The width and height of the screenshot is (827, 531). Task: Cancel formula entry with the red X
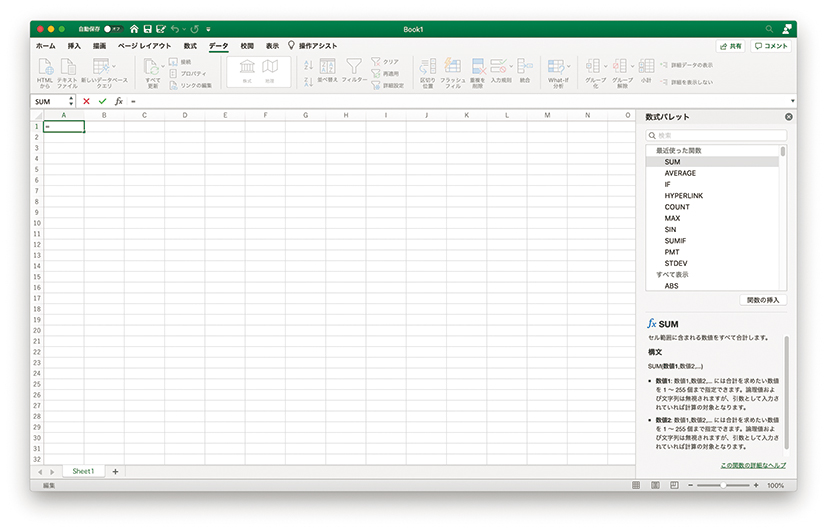point(86,101)
